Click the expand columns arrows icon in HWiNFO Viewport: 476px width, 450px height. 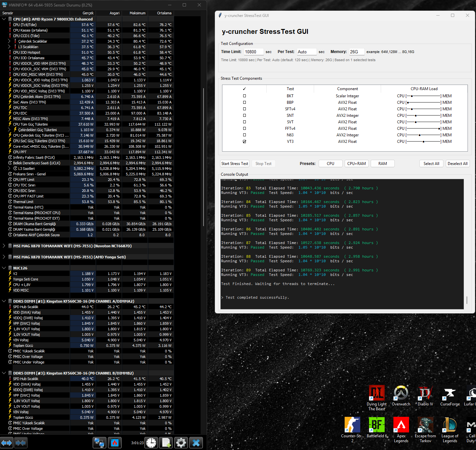click(x=7, y=443)
